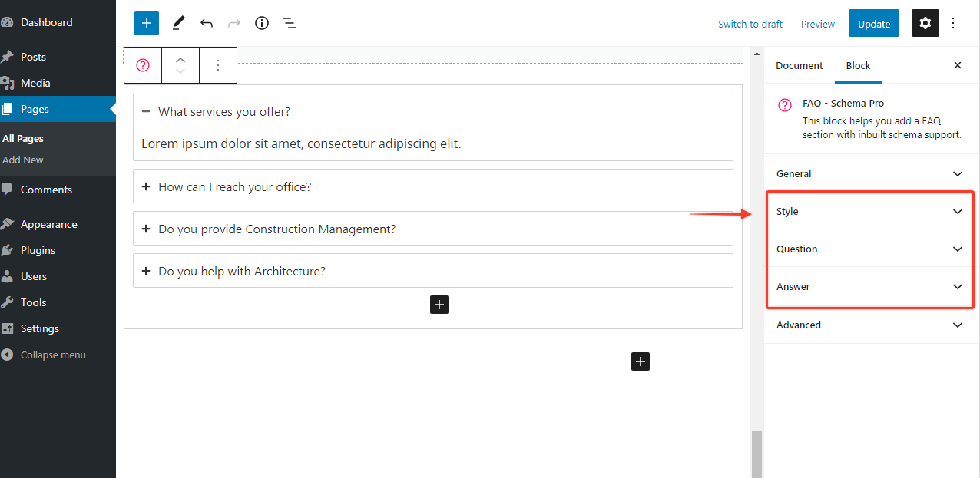Expand the 'How can I reach your office?' question
The width and height of the screenshot is (980, 478).
point(147,186)
